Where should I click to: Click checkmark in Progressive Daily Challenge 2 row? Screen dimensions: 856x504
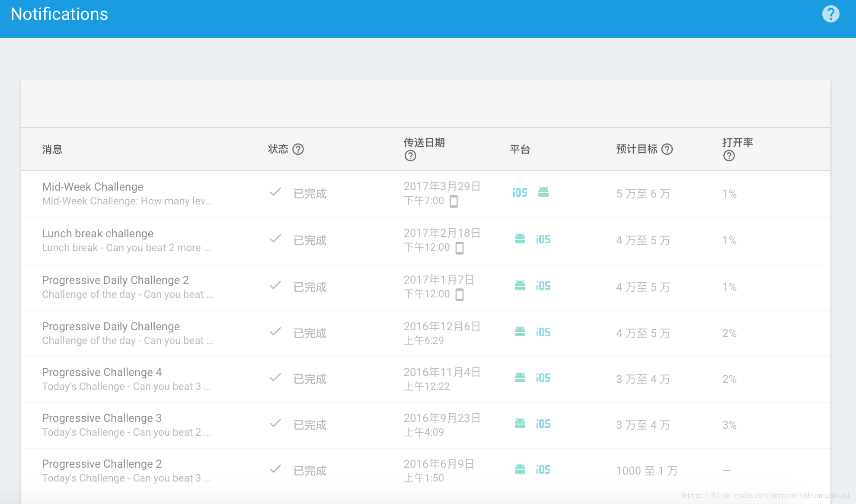click(275, 286)
